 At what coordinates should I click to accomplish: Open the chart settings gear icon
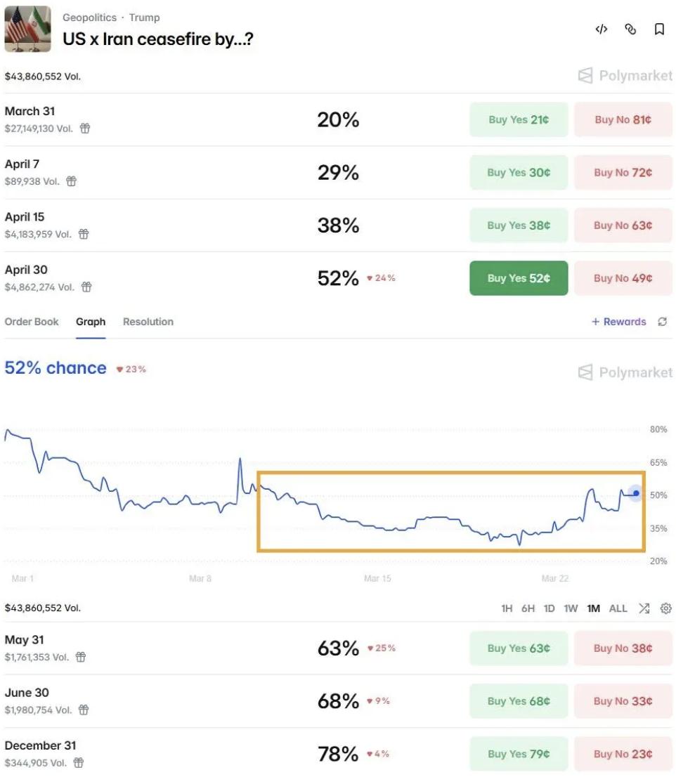[665, 608]
